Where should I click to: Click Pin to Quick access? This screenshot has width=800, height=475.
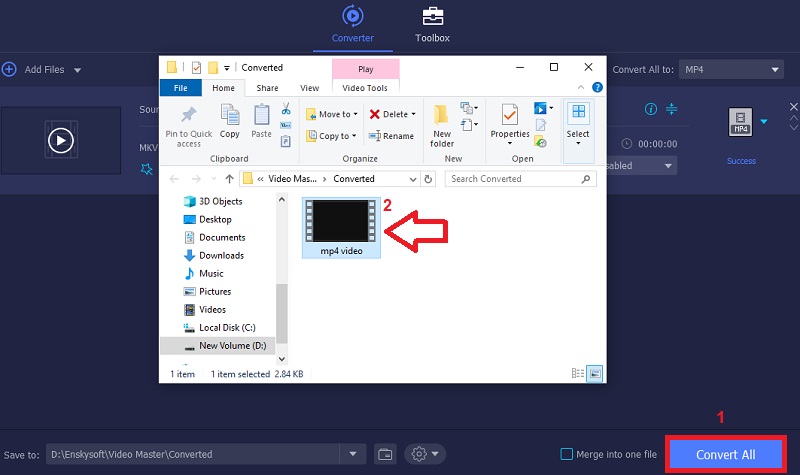tap(189, 127)
